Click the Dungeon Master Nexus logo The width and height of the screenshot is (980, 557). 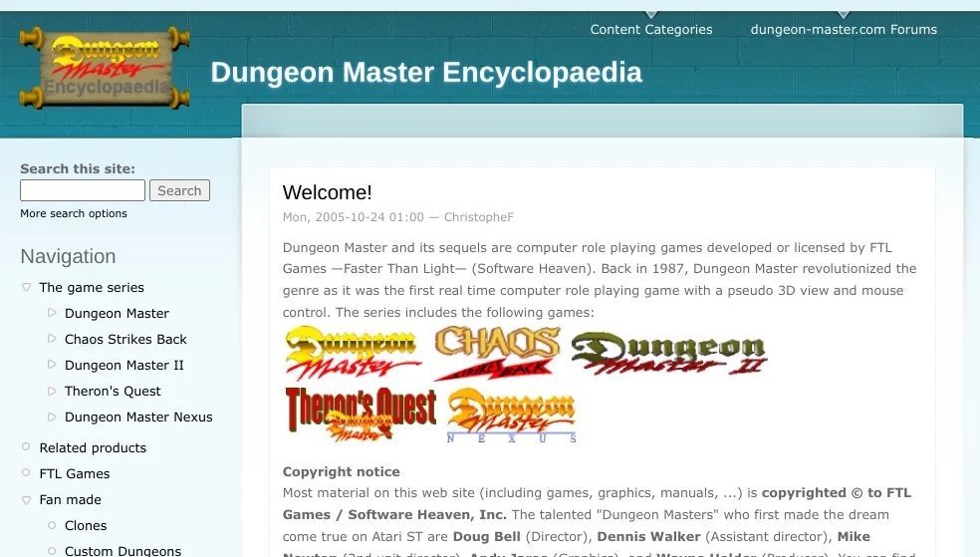point(511,416)
